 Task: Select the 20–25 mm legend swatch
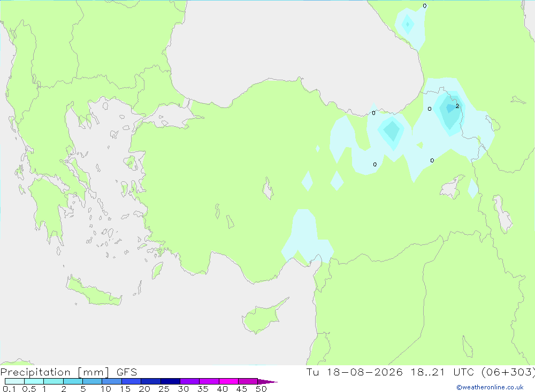click(x=151, y=381)
